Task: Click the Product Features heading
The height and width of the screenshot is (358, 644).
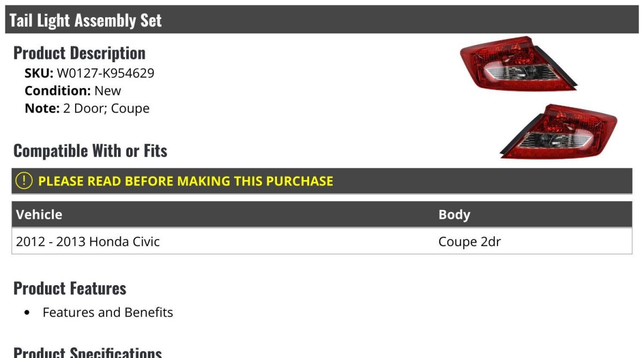Action: [x=70, y=288]
